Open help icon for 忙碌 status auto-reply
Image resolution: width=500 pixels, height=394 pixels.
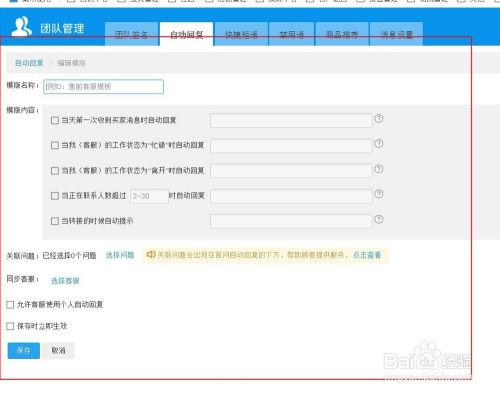click(x=379, y=143)
